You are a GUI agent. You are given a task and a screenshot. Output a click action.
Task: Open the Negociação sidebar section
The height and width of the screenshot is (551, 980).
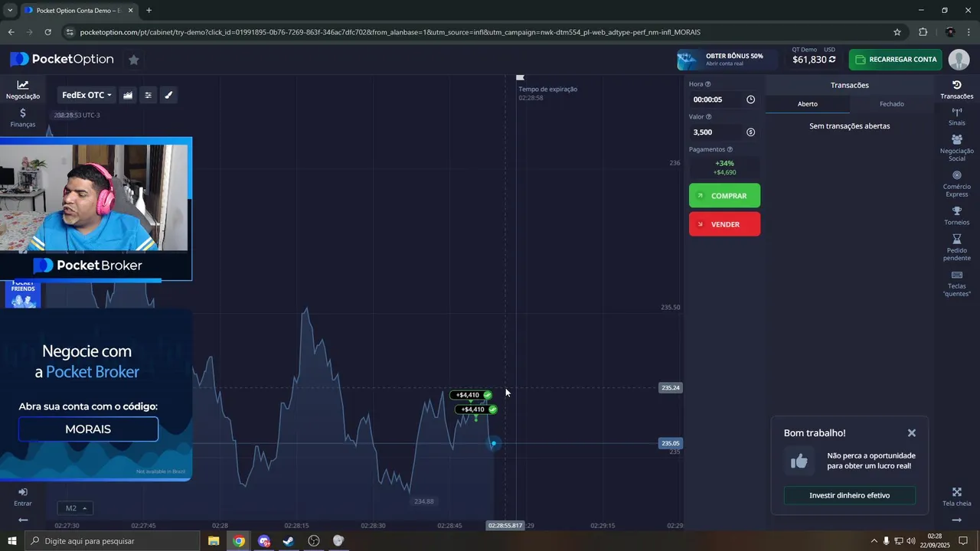coord(23,90)
